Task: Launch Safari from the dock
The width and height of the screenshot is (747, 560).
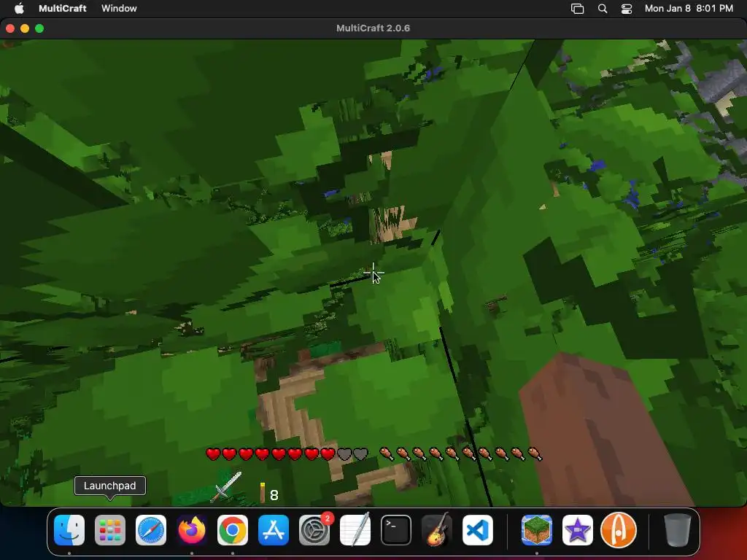Action: click(151, 530)
